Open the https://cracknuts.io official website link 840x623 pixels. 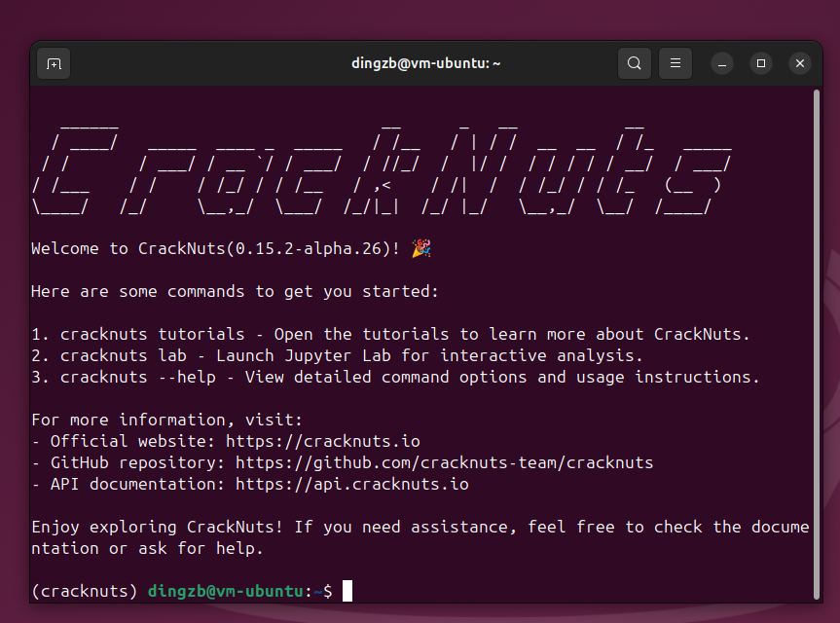pos(322,441)
